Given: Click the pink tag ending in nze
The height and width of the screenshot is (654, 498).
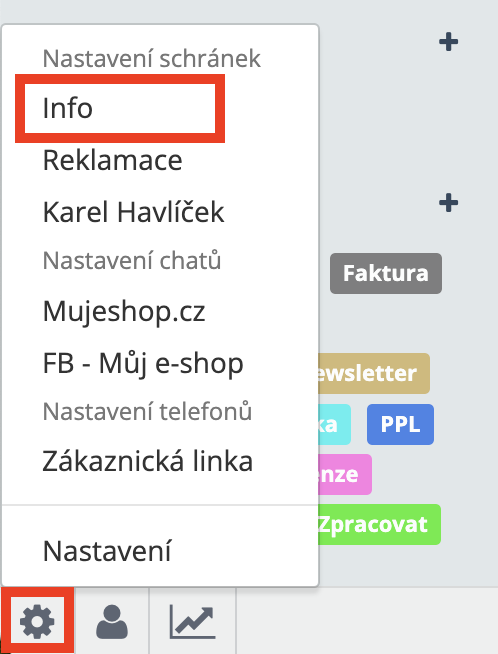Looking at the screenshot, I should (345, 474).
